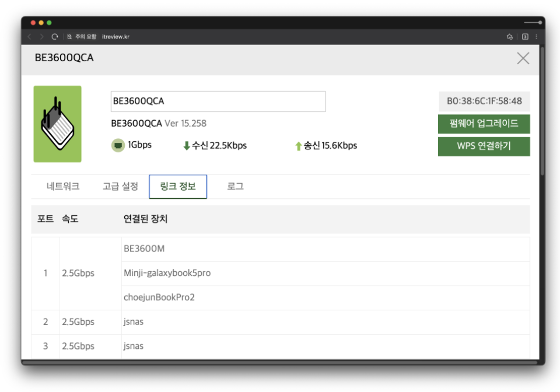This screenshot has width=560, height=392.
Task: Open the browser tab count icon
Action: point(525,37)
